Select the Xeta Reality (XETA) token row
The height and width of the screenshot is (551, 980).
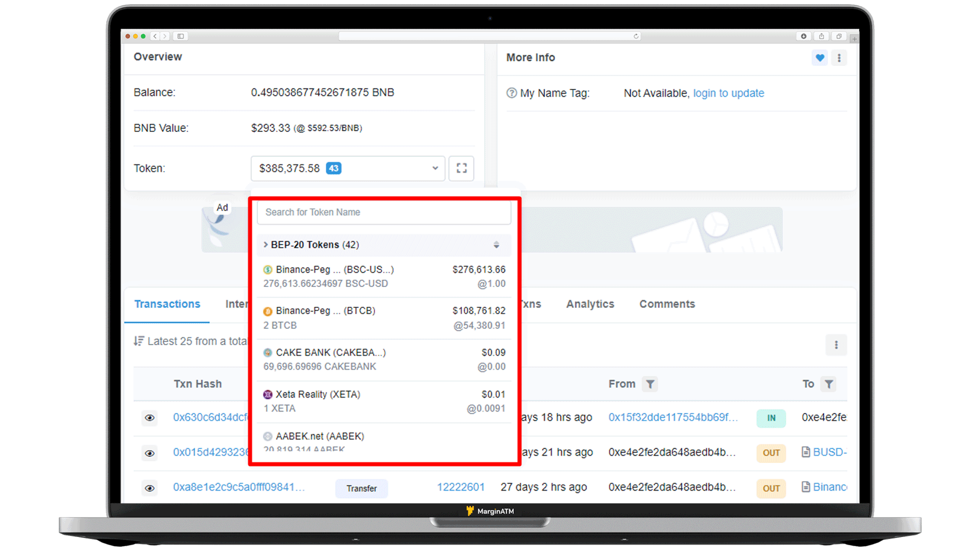tap(384, 401)
